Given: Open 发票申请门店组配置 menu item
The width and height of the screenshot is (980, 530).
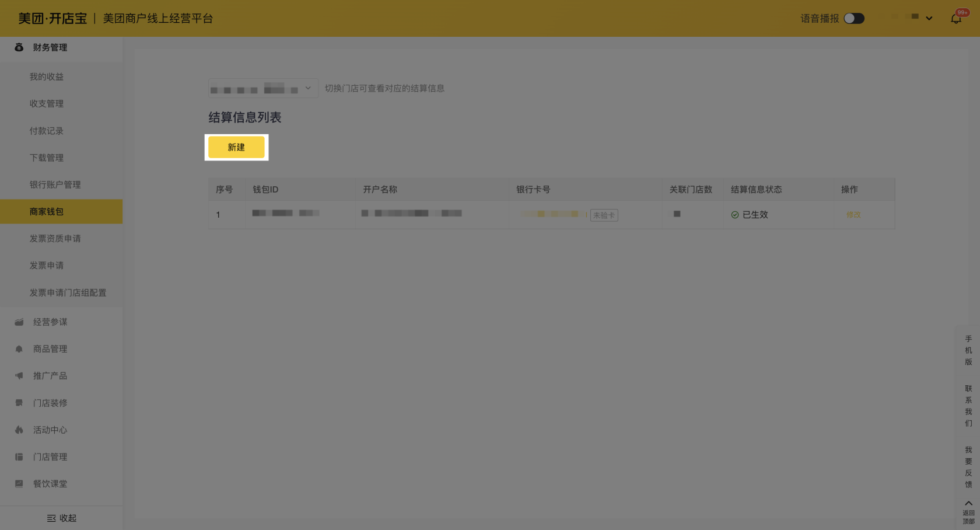Looking at the screenshot, I should 68,293.
